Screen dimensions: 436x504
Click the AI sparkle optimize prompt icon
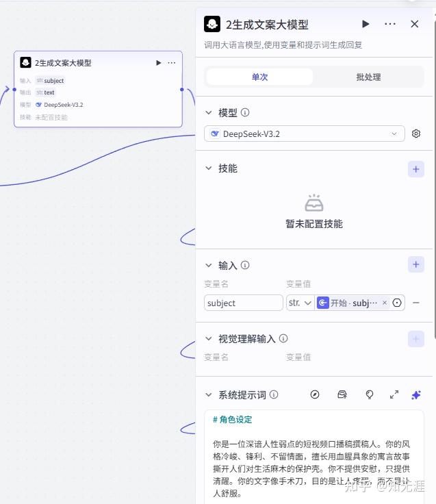(x=416, y=394)
